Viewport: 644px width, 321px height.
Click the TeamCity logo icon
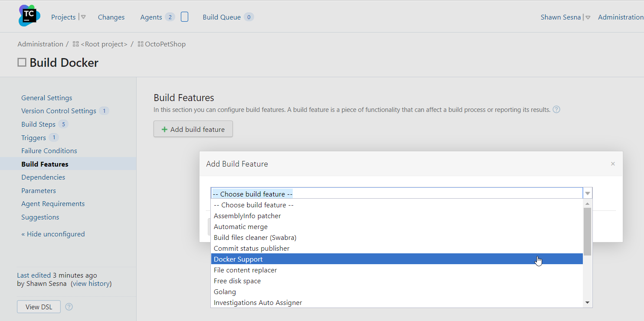[x=29, y=16]
